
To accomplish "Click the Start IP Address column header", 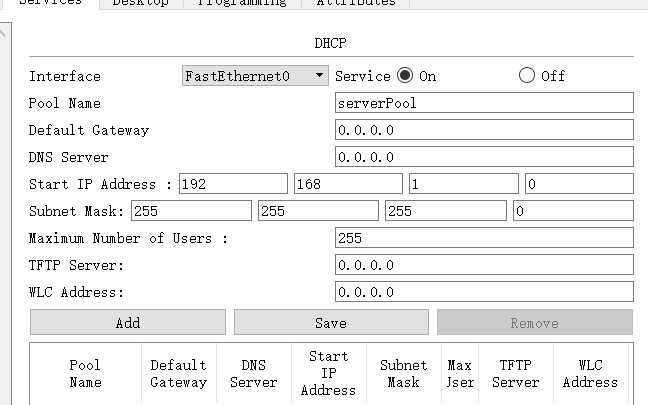I will (x=329, y=374).
